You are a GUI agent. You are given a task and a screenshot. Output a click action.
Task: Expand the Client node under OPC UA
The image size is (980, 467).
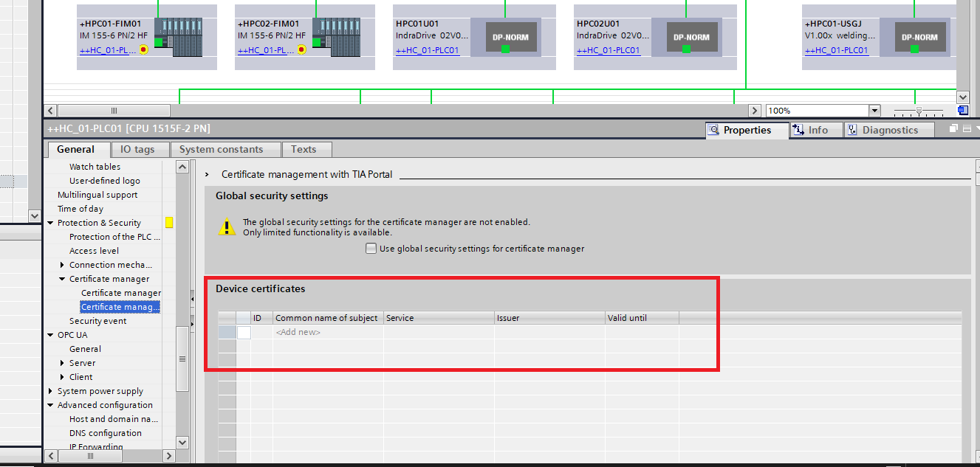coord(62,377)
